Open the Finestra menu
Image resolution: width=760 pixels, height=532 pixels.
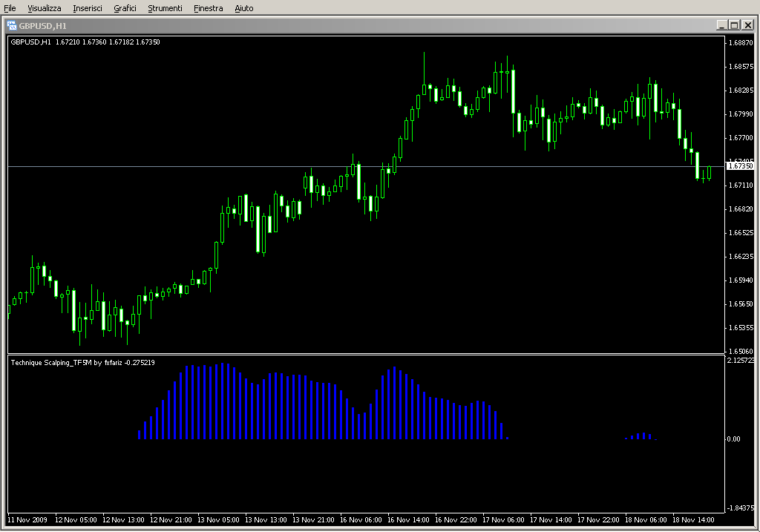(x=208, y=8)
